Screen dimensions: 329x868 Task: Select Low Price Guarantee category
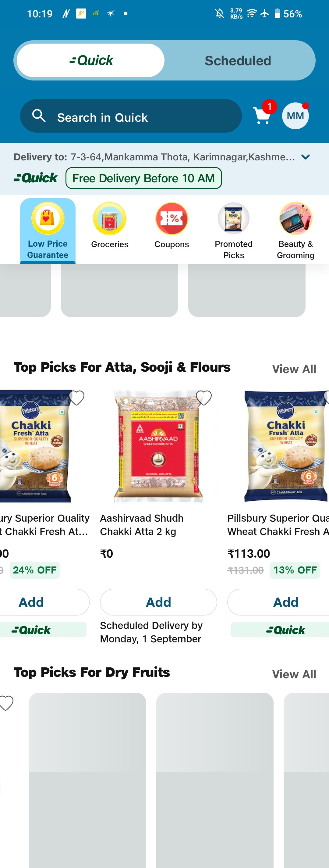(48, 231)
